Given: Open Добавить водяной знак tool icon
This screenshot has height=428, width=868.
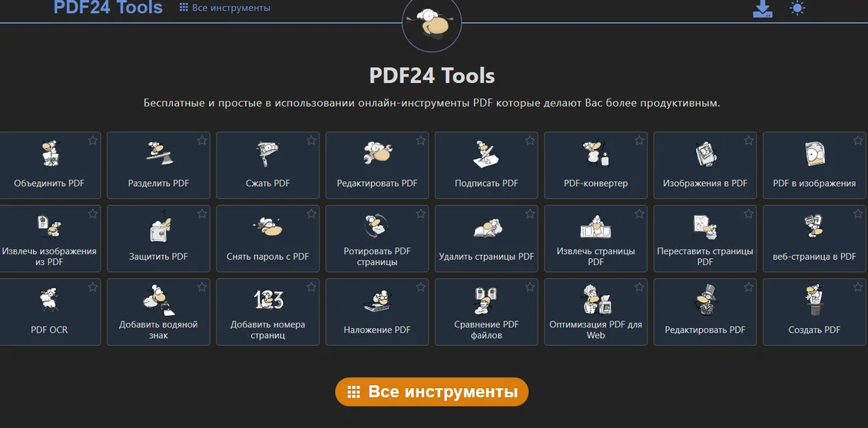Looking at the screenshot, I should pos(159,300).
